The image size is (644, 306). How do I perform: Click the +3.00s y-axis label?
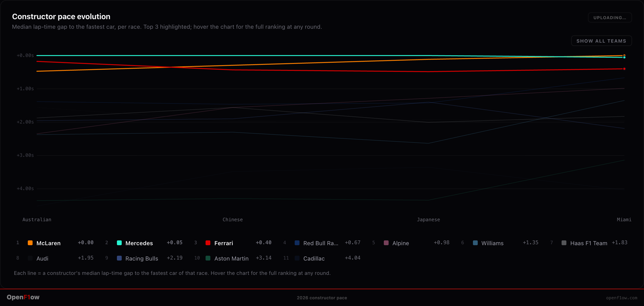point(25,155)
